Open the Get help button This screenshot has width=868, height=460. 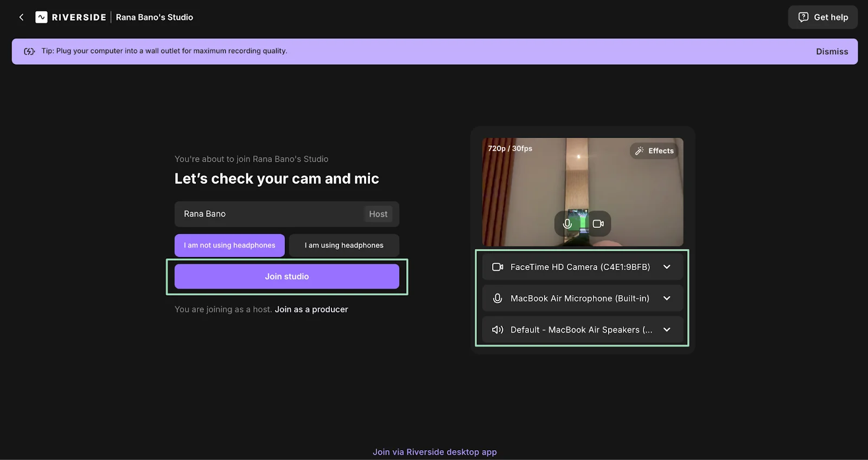click(822, 17)
